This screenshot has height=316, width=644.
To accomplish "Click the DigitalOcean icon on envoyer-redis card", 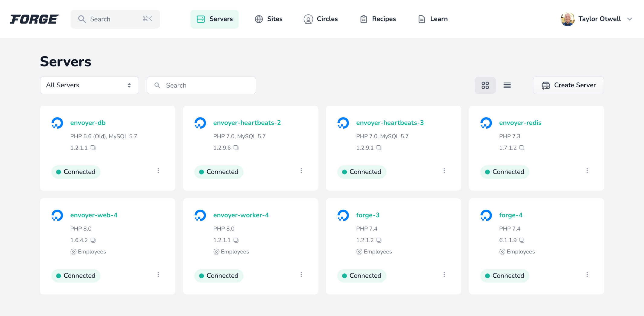I will pyautogui.click(x=486, y=123).
